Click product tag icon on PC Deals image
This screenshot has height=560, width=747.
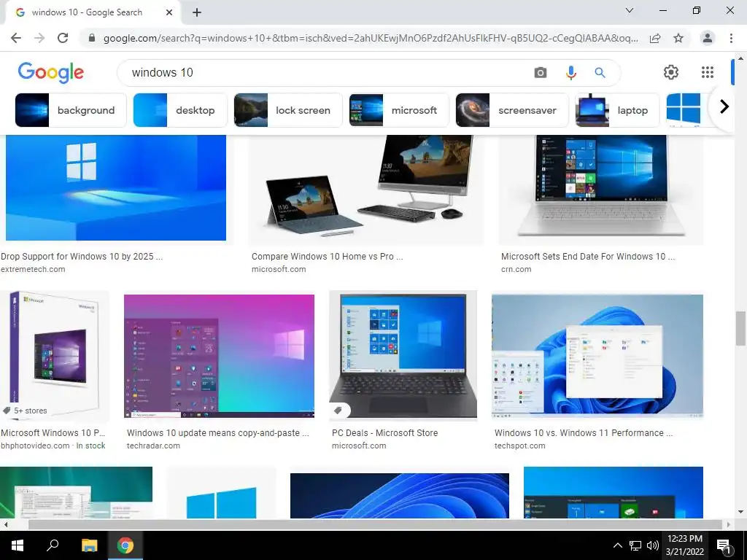[338, 411]
